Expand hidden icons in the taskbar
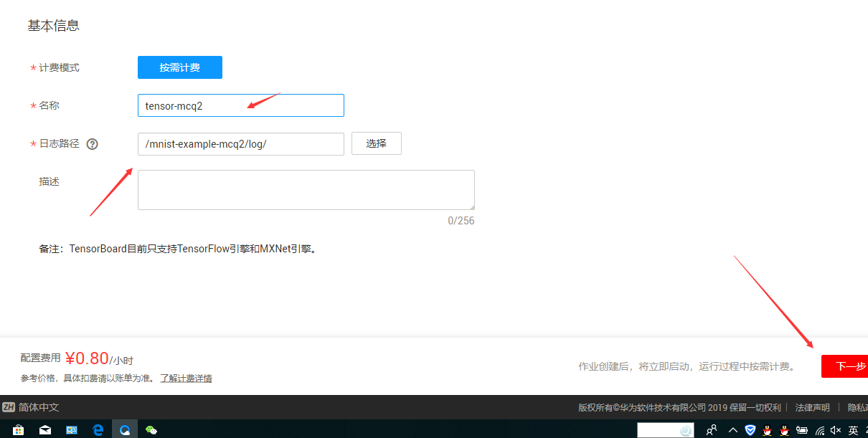Screen dimensions: 868x438 point(733,431)
